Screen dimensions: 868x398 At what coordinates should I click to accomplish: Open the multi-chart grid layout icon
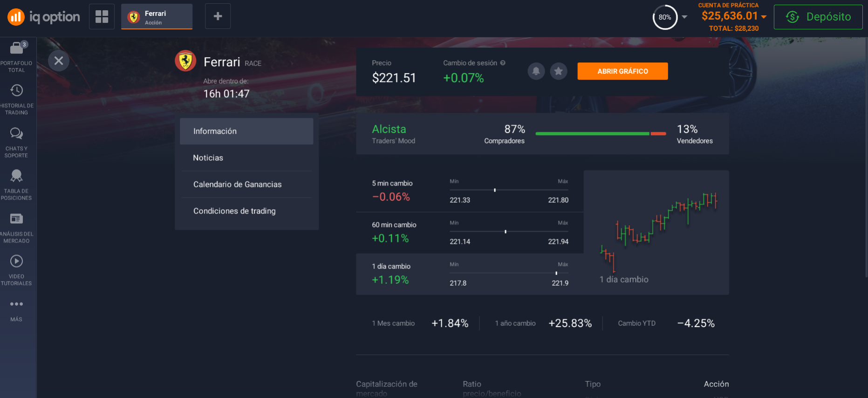(x=102, y=17)
